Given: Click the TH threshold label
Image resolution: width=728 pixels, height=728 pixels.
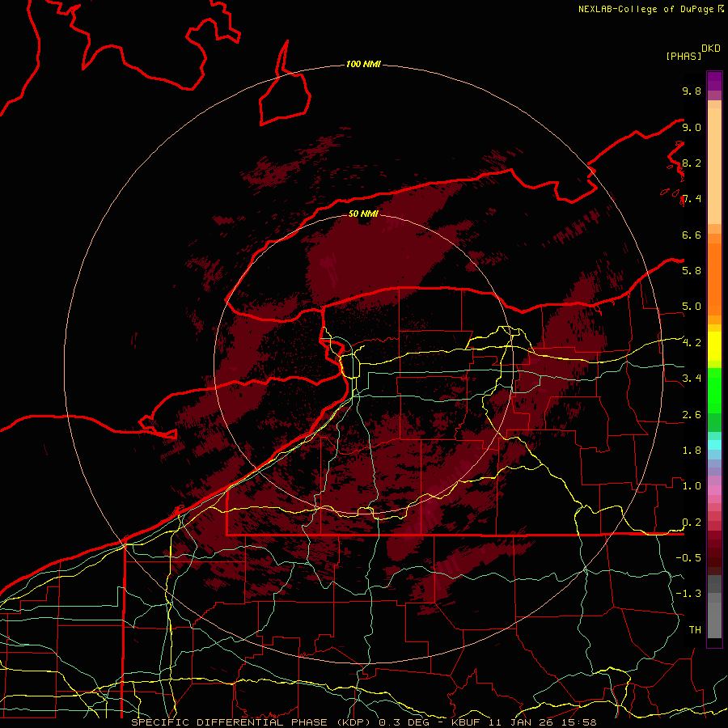Looking at the screenshot, I should [x=695, y=630].
